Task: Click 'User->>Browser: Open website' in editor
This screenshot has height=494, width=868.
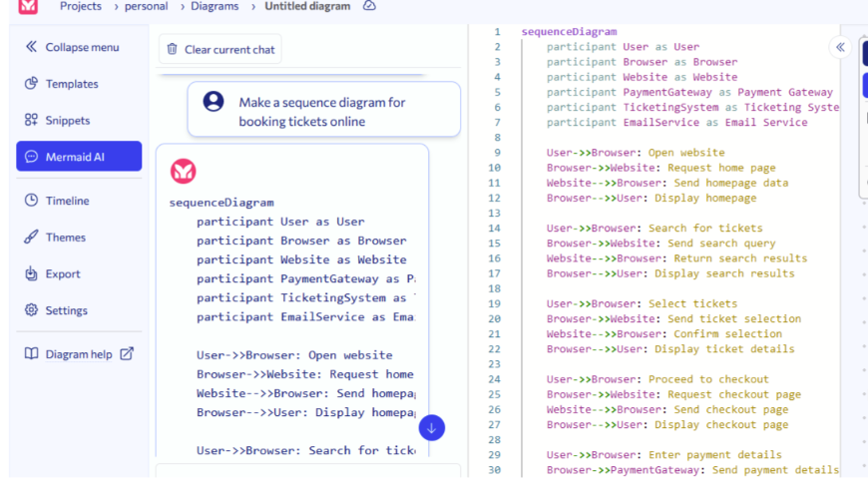Action: pyautogui.click(x=636, y=153)
